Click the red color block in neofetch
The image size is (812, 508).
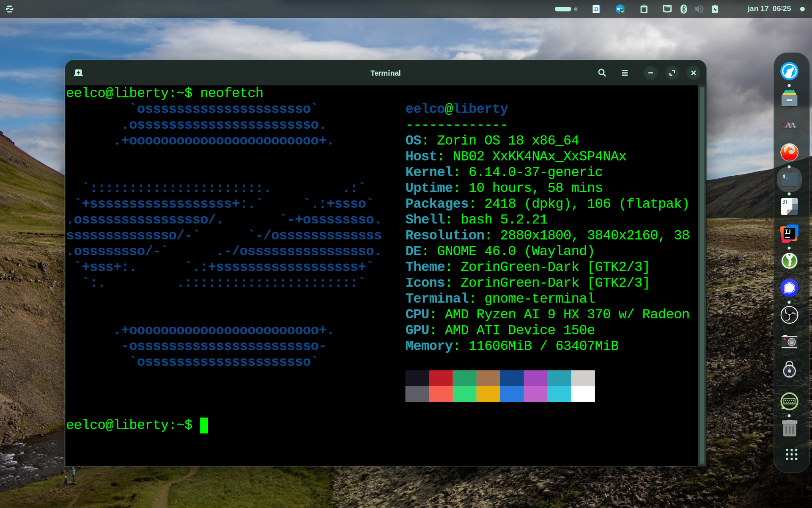pos(441,378)
